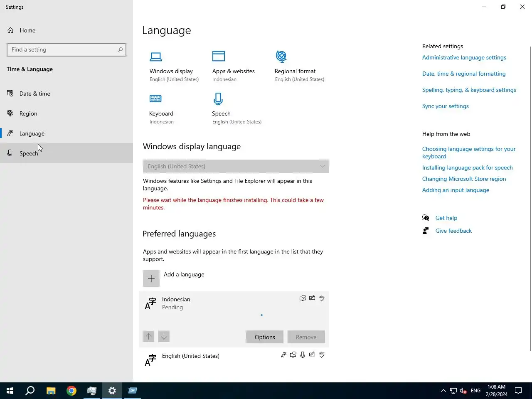
Task: Open Sync your settings link
Action: click(446, 106)
